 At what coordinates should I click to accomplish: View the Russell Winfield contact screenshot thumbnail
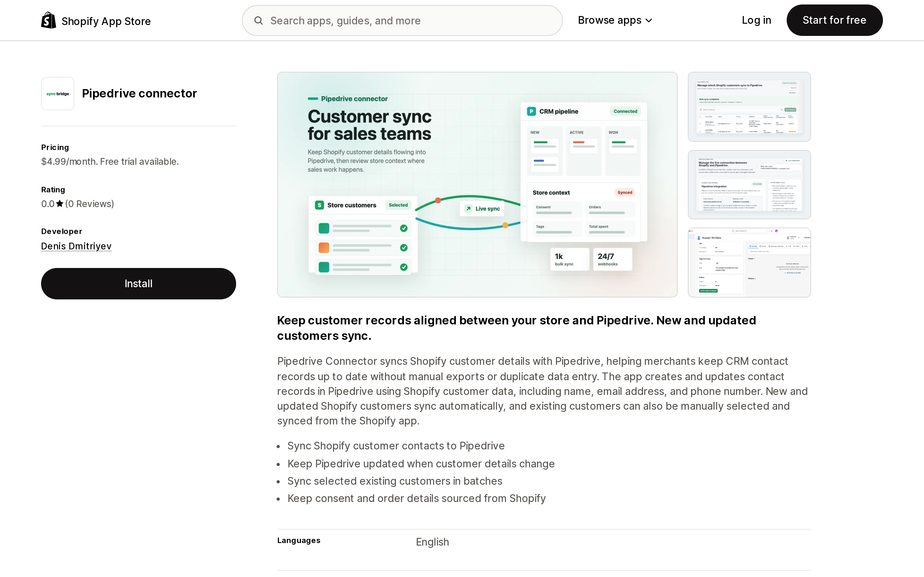(x=749, y=263)
